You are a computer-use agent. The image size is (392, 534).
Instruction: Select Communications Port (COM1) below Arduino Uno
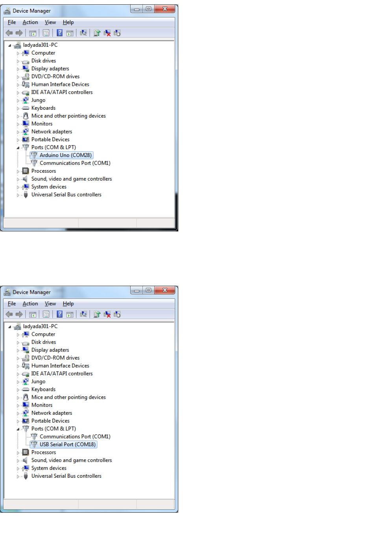coord(75,163)
